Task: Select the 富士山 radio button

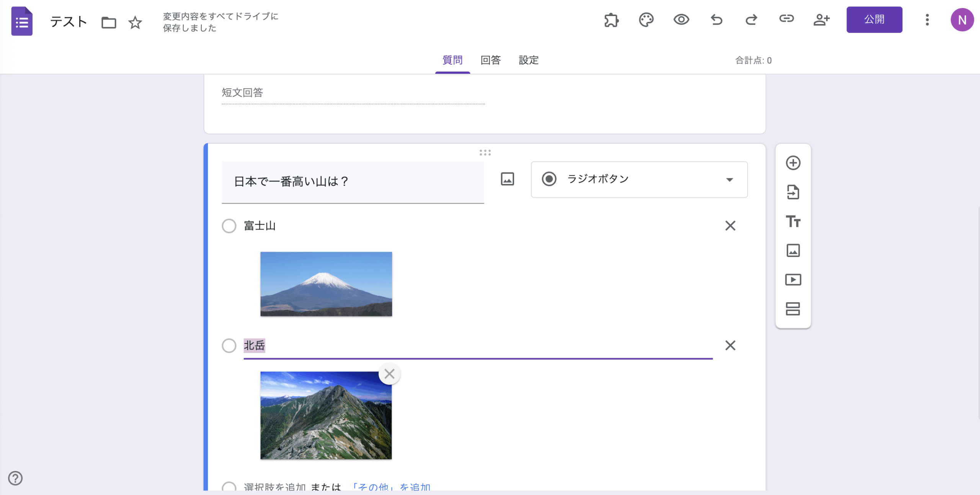Action: pos(229,226)
